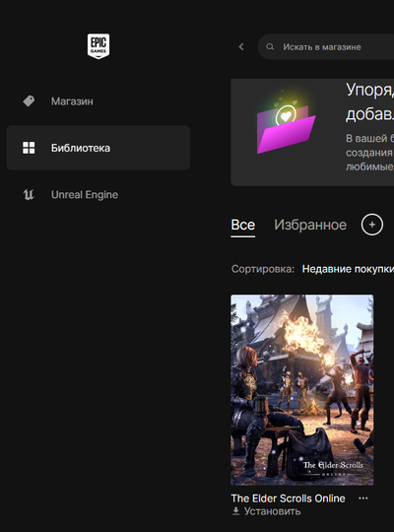Switch to the Все tab
Image resolution: width=394 pixels, height=532 pixels.
coord(243,225)
